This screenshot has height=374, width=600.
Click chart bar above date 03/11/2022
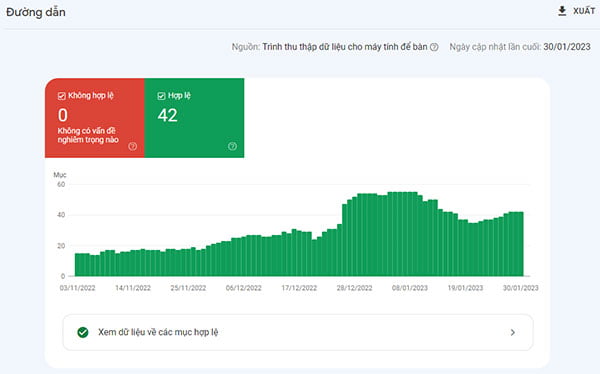point(77,265)
